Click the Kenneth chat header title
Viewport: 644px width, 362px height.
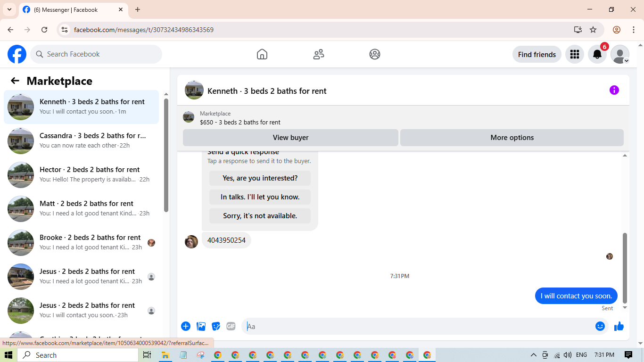(267, 91)
